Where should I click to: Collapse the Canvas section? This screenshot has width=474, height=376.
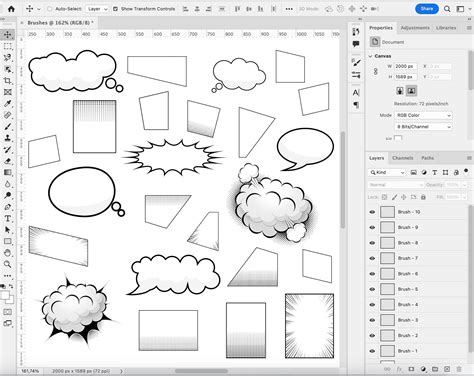(370, 56)
